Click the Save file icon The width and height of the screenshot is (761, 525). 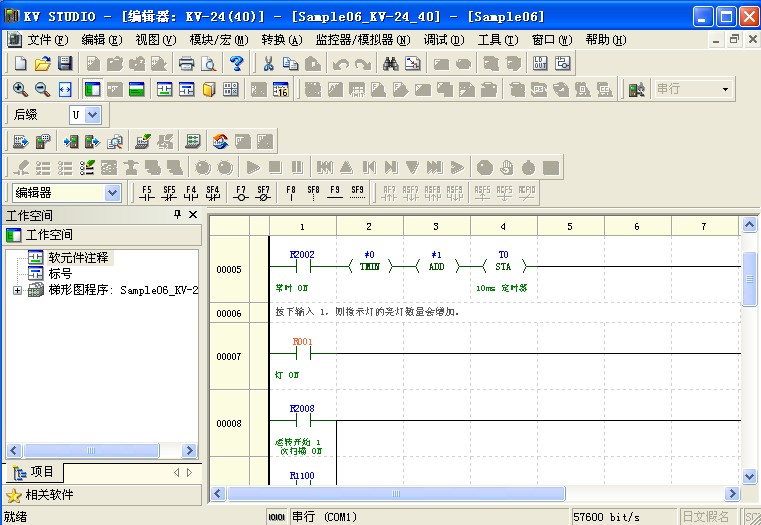[x=65, y=63]
